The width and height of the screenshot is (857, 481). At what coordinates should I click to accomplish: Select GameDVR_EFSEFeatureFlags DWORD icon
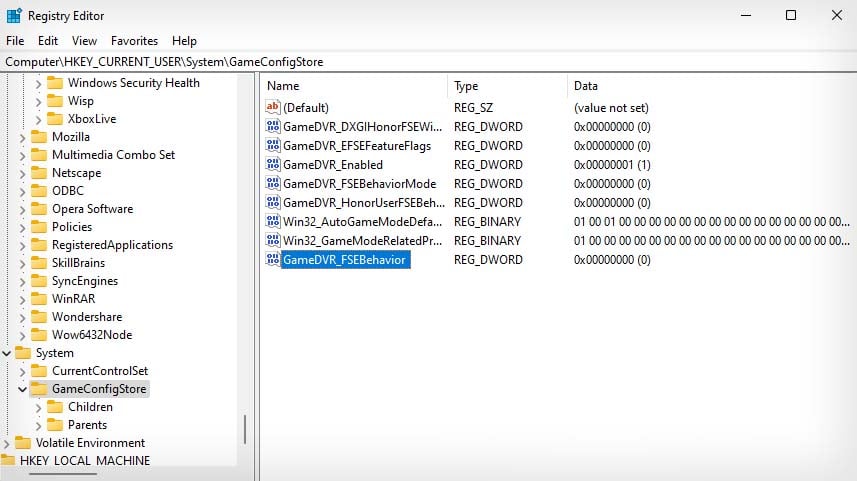point(273,145)
